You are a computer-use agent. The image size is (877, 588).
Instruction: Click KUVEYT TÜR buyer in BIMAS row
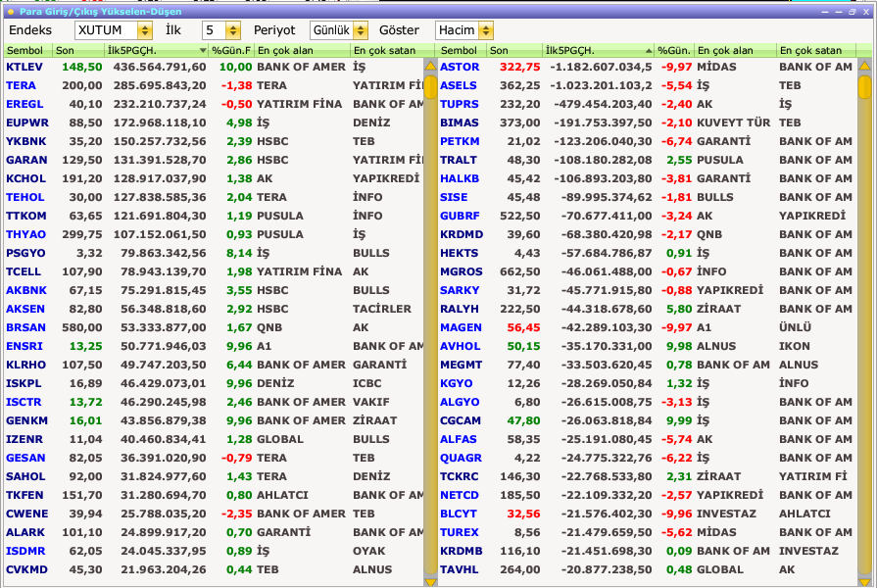click(x=733, y=122)
